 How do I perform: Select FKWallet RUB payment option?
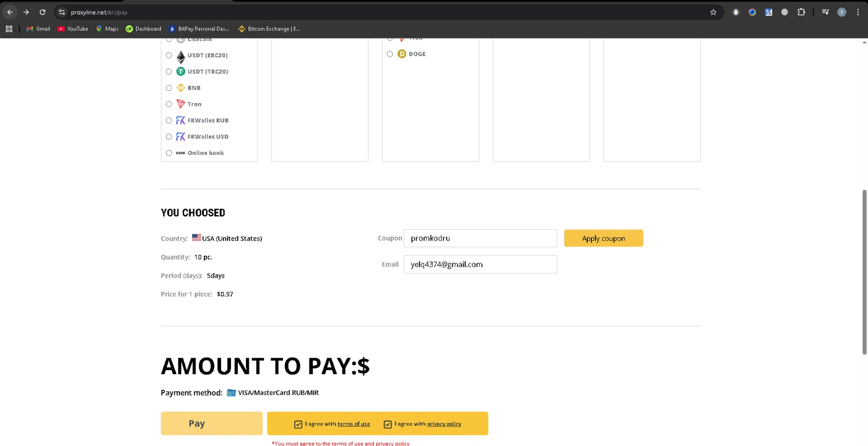[169, 120]
